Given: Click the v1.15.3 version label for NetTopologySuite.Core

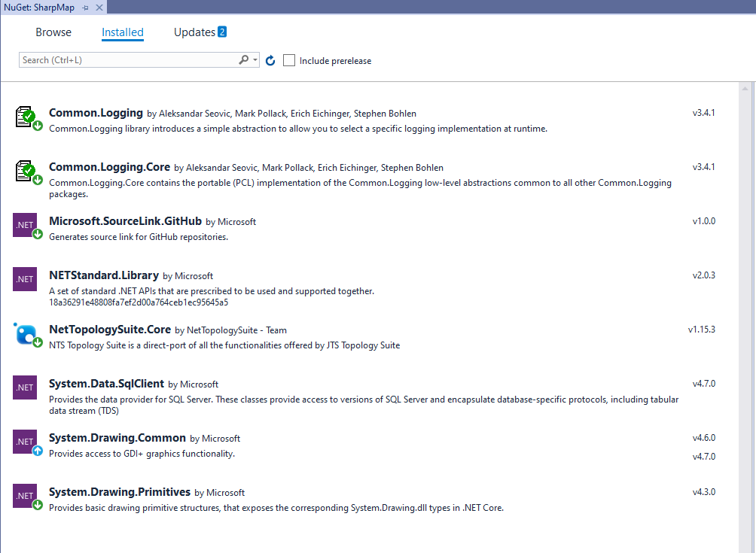Looking at the screenshot, I should point(703,329).
